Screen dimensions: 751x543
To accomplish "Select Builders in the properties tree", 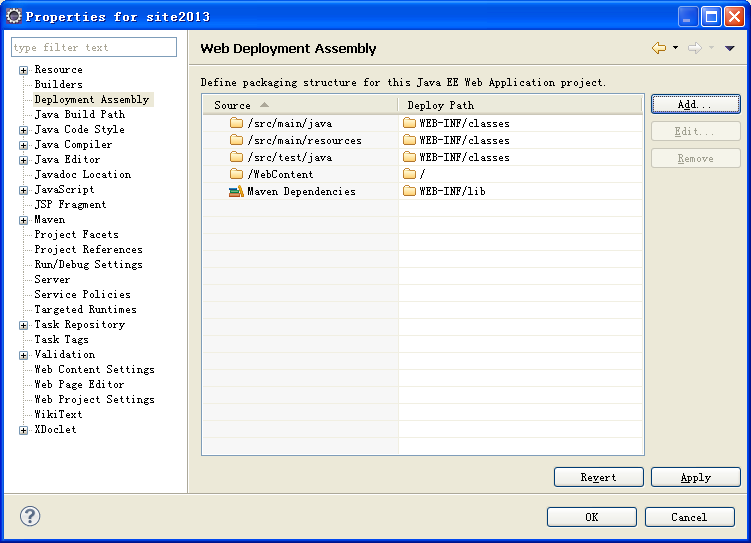I will pyautogui.click(x=58, y=84).
